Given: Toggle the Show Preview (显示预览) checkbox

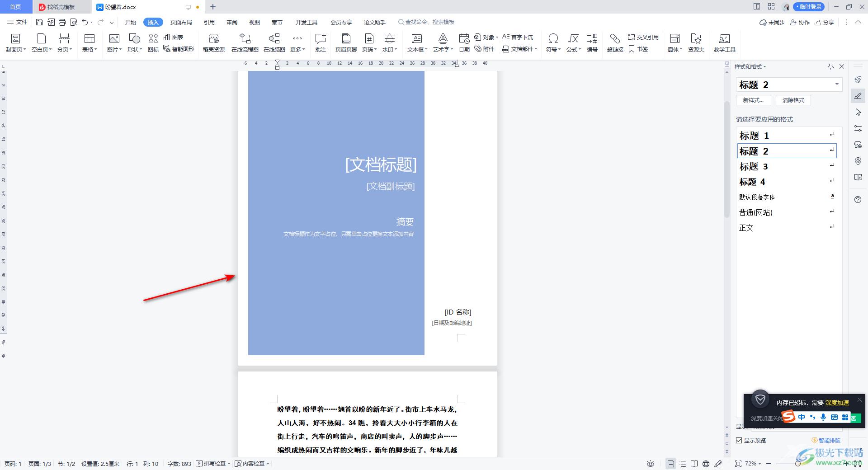Looking at the screenshot, I should 739,440.
